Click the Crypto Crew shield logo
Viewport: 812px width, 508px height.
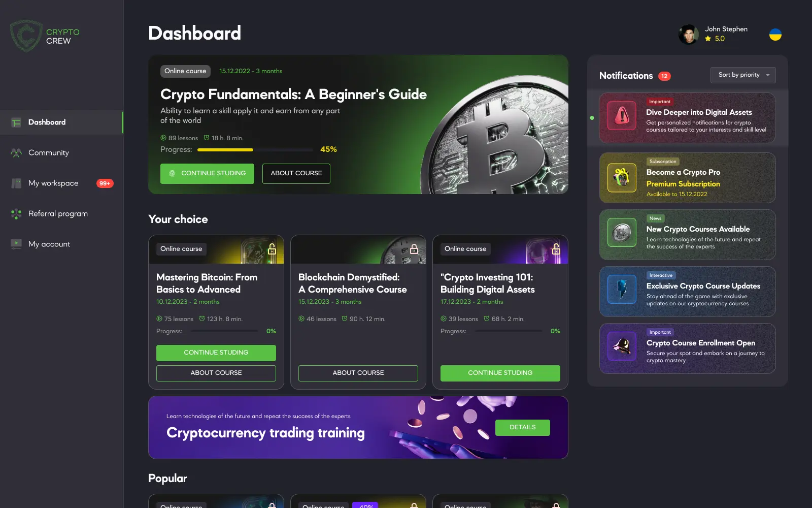pyautogui.click(x=26, y=36)
